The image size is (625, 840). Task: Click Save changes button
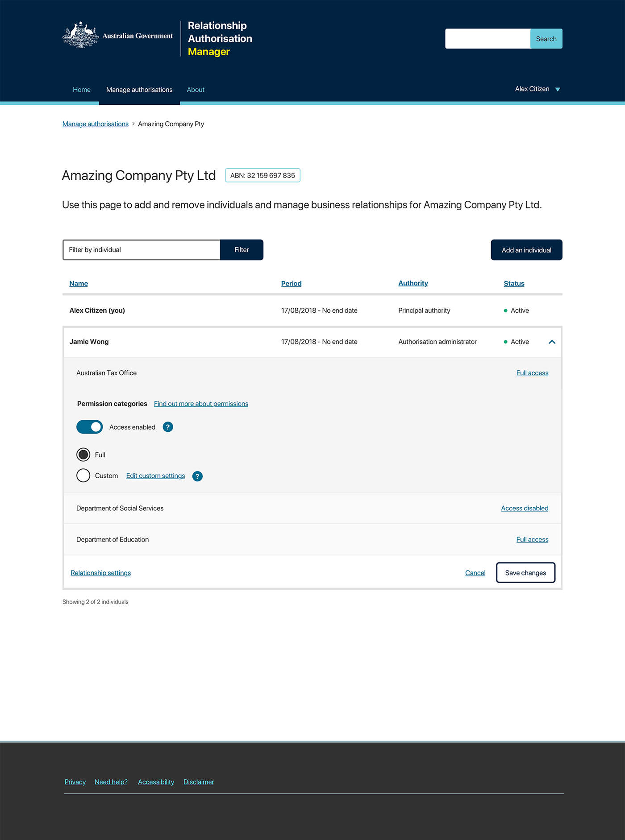(525, 573)
